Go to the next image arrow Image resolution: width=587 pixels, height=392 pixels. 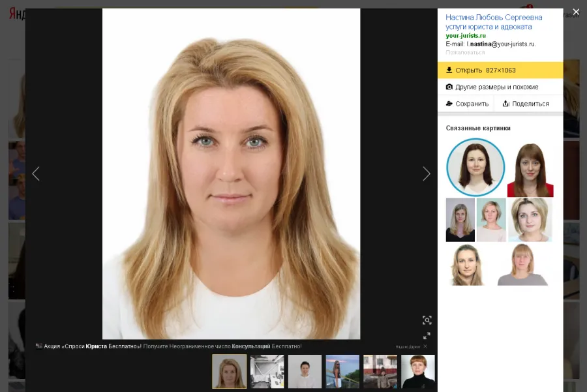tap(427, 173)
